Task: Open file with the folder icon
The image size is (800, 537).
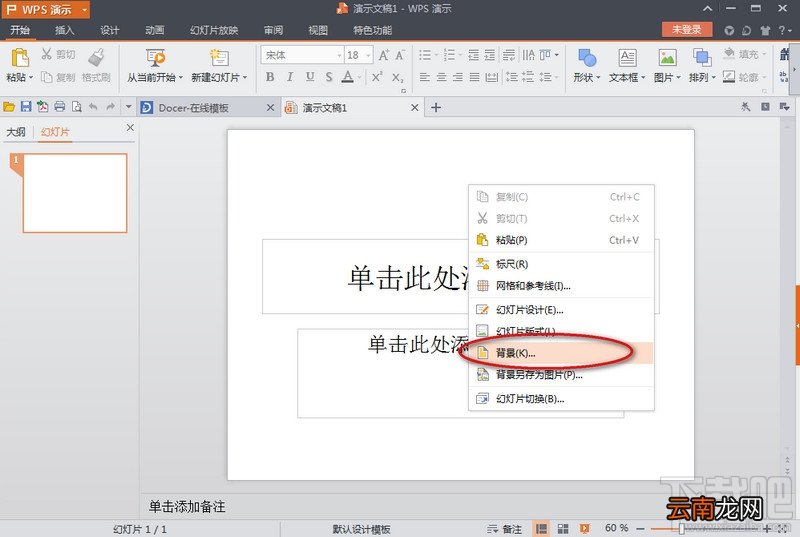Action: point(9,107)
